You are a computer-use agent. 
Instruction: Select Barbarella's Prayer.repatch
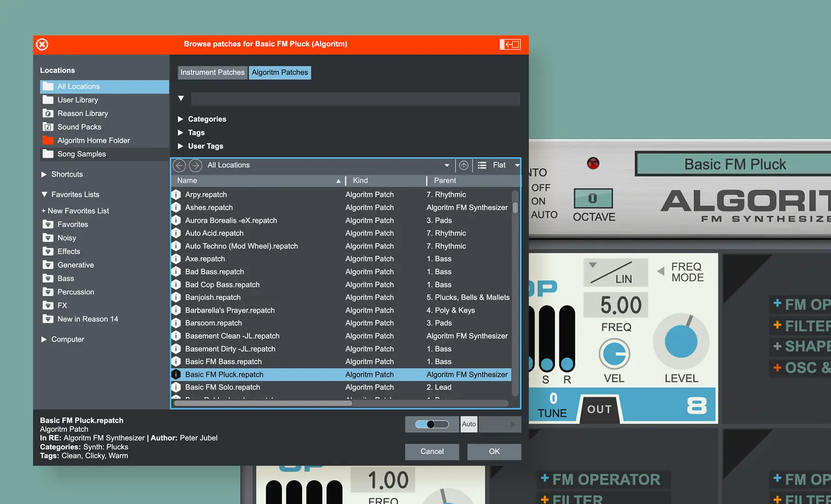(x=341, y=311)
